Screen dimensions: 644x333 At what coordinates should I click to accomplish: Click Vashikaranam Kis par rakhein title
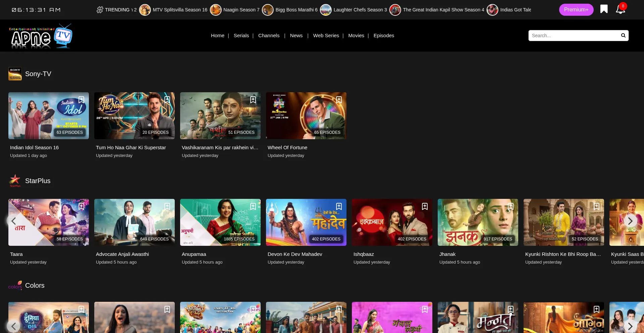pyautogui.click(x=220, y=148)
